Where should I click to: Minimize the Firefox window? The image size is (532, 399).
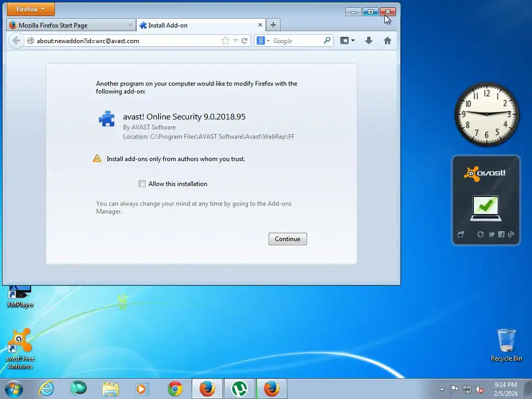point(353,12)
